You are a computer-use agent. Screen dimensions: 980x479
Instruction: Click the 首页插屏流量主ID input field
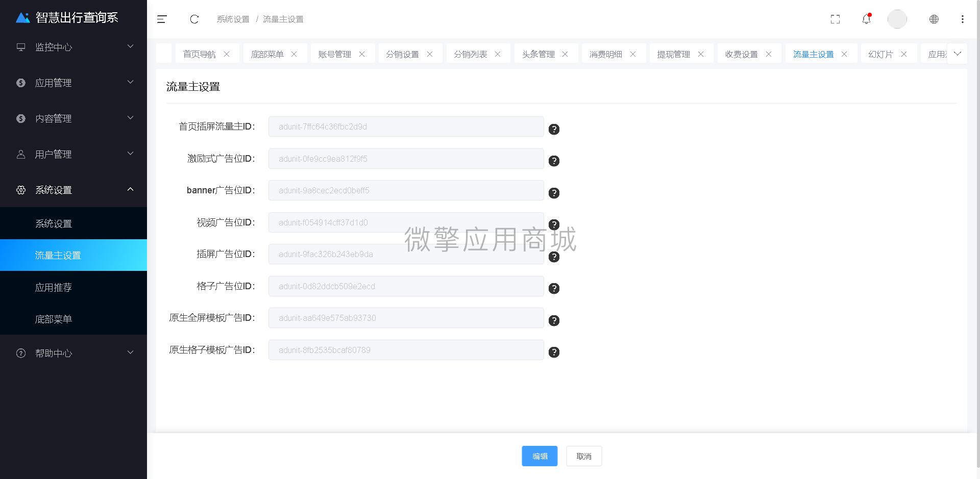[x=406, y=127]
